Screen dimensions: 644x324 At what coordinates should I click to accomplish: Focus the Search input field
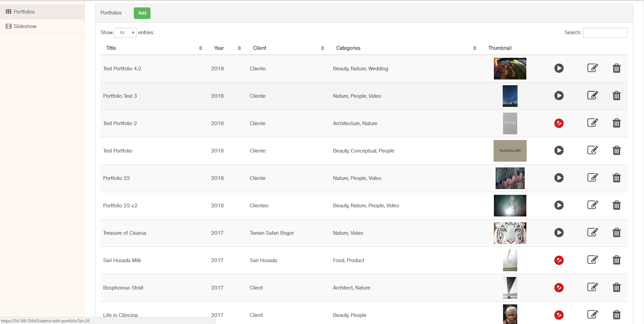pyautogui.click(x=605, y=33)
